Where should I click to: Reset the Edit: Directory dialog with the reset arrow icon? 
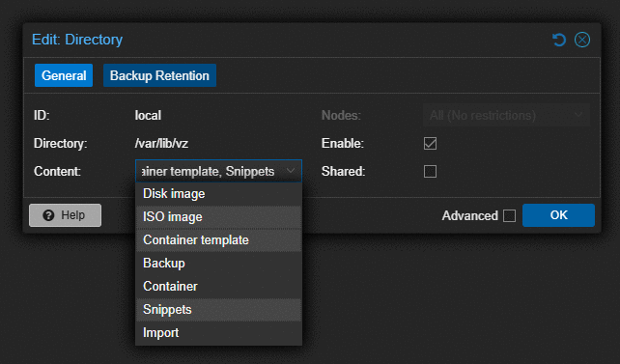point(559,40)
